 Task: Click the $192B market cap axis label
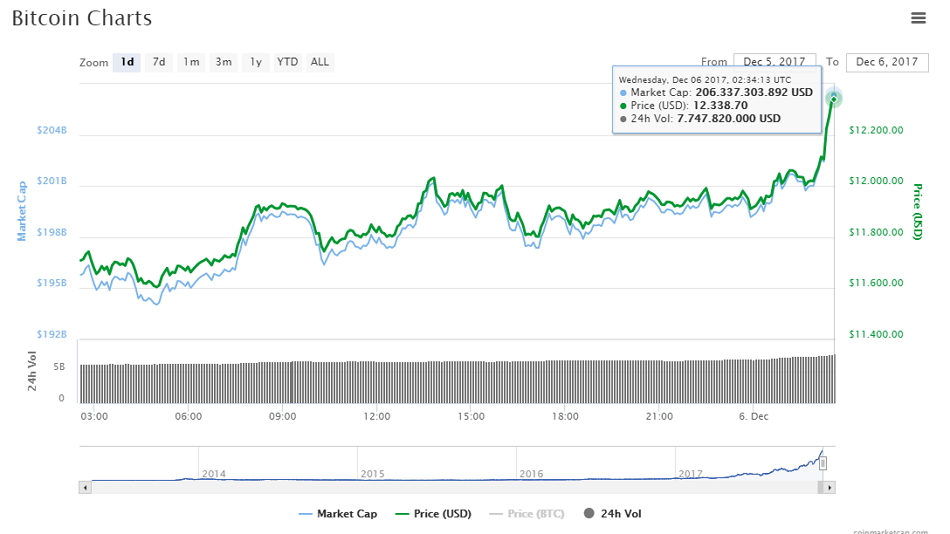pos(51,334)
